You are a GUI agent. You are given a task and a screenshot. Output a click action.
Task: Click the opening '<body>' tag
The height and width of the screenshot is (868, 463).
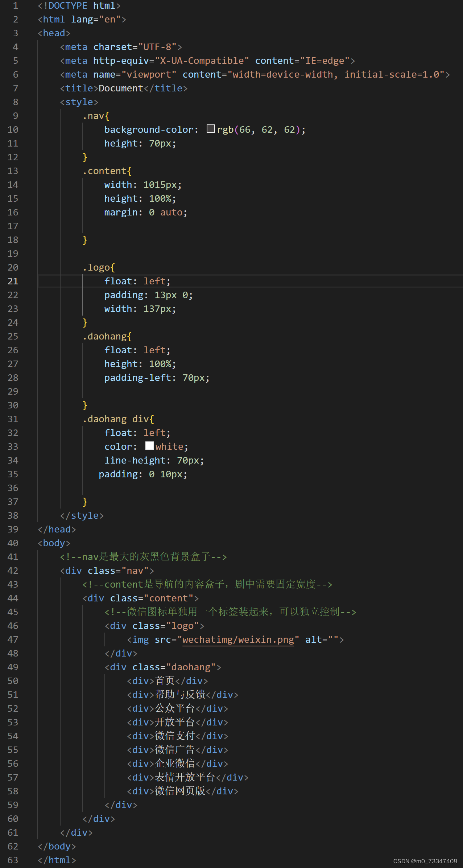pyautogui.click(x=54, y=543)
